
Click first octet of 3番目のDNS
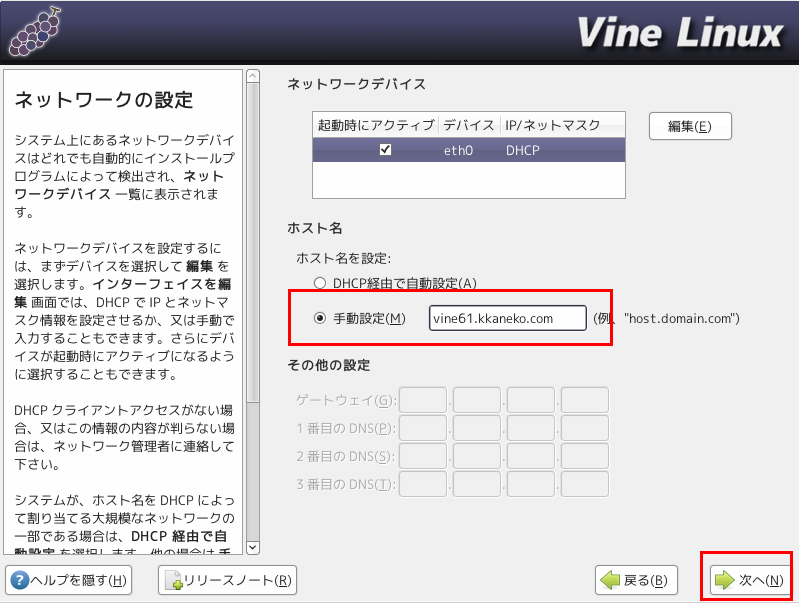423,484
